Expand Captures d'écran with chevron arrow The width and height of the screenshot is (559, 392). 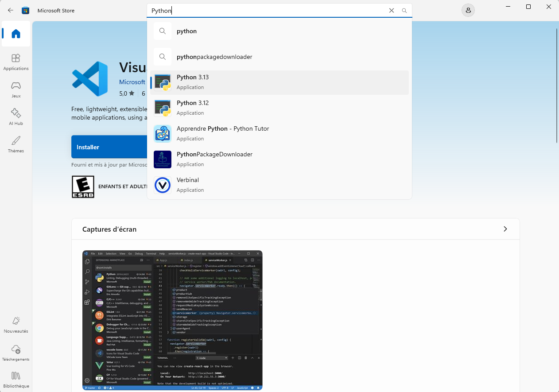(505, 229)
